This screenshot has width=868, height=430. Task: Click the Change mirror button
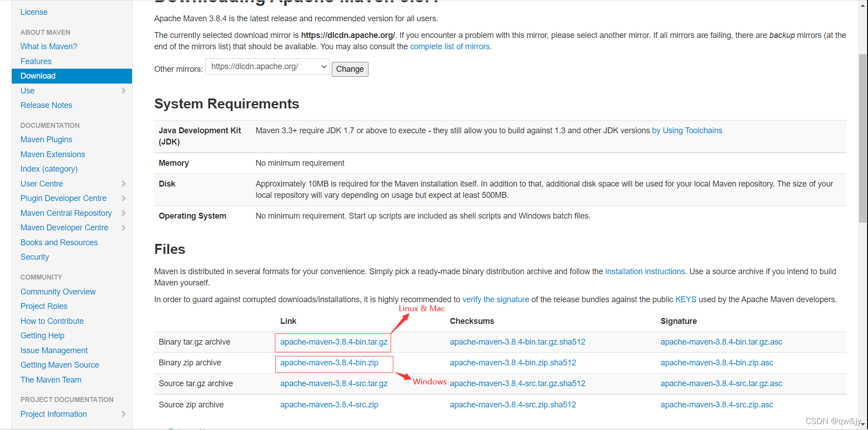click(350, 69)
